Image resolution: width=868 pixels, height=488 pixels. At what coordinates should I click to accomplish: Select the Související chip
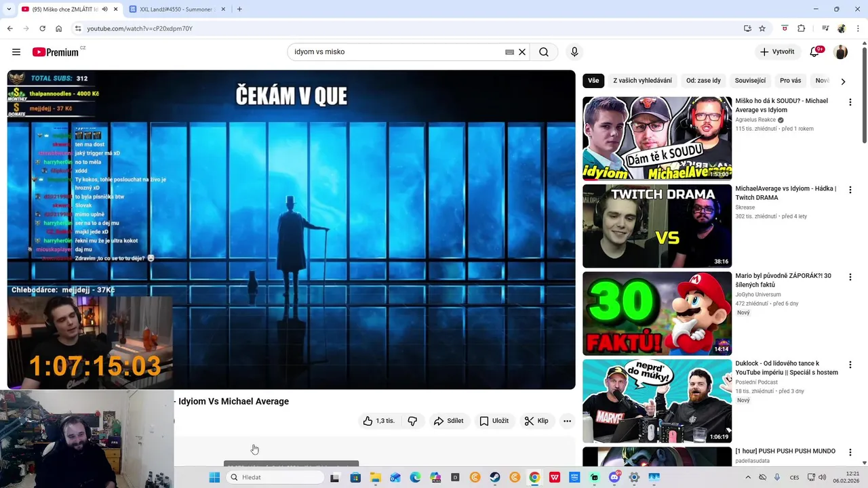pos(750,81)
